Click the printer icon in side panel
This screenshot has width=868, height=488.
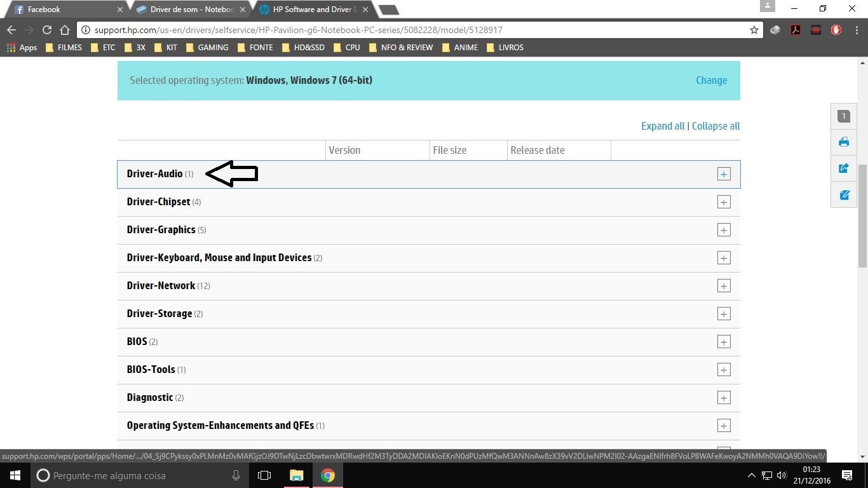coord(844,142)
